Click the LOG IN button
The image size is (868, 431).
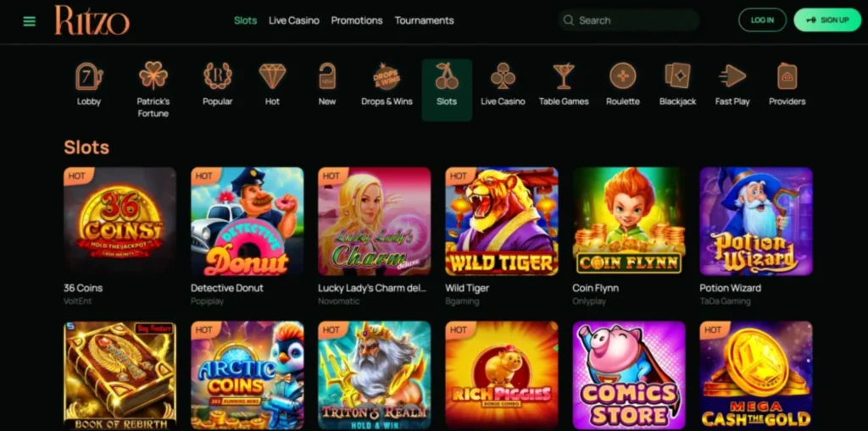pos(762,20)
